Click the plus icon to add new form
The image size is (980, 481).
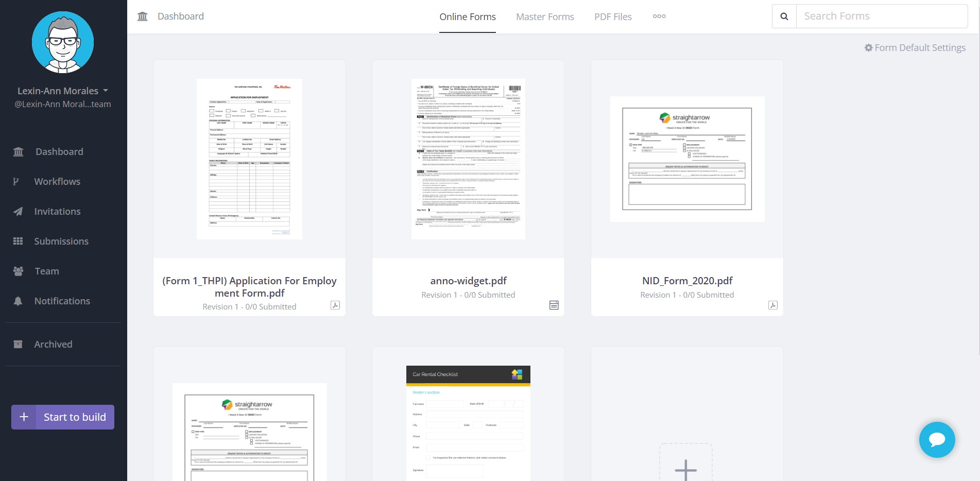[685, 469]
